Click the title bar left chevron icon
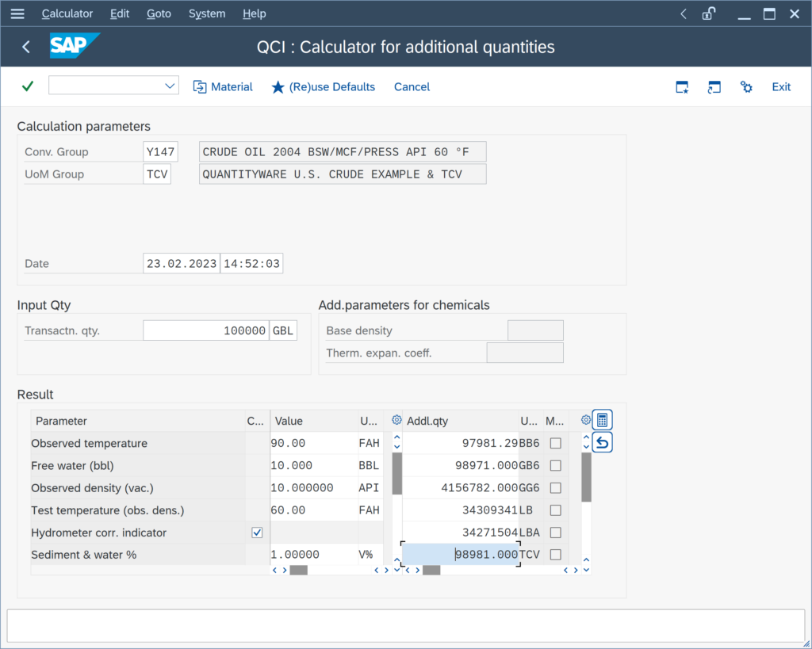The image size is (812, 649). point(684,14)
